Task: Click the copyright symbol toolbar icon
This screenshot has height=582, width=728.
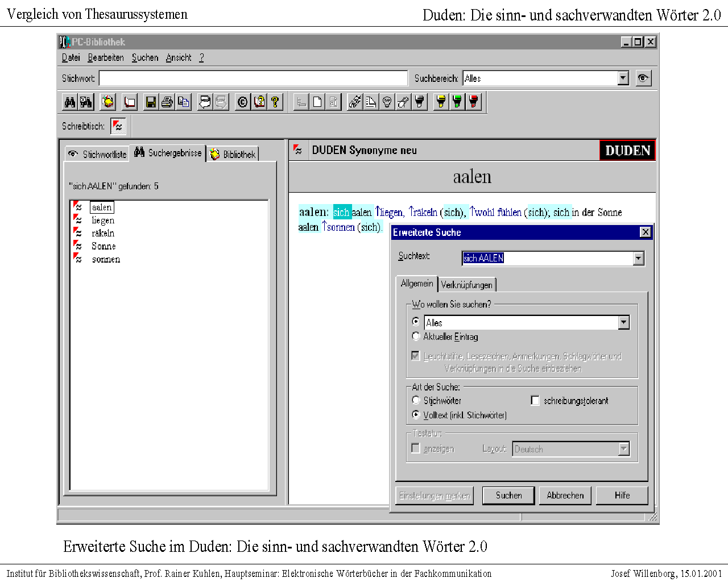Action: pos(243,102)
